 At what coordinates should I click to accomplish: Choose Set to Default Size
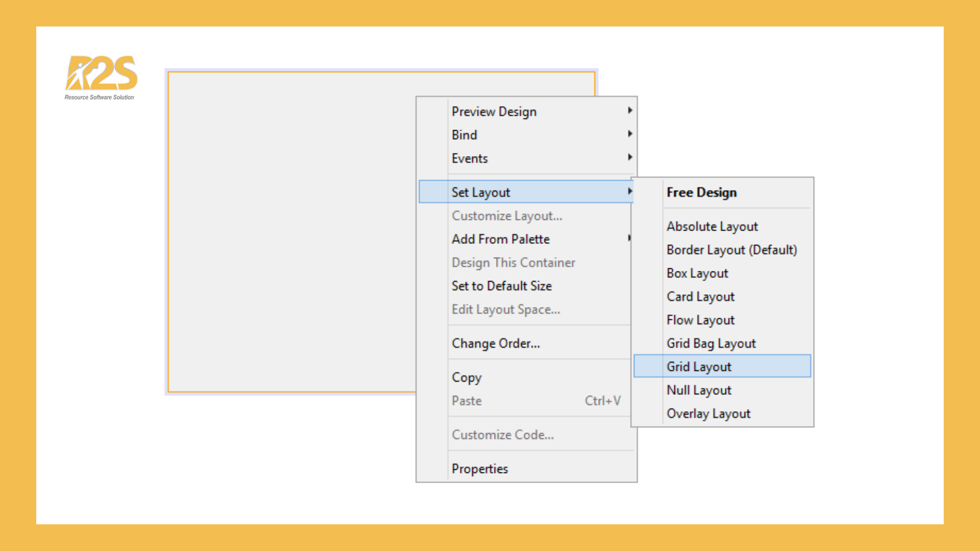[x=502, y=286]
